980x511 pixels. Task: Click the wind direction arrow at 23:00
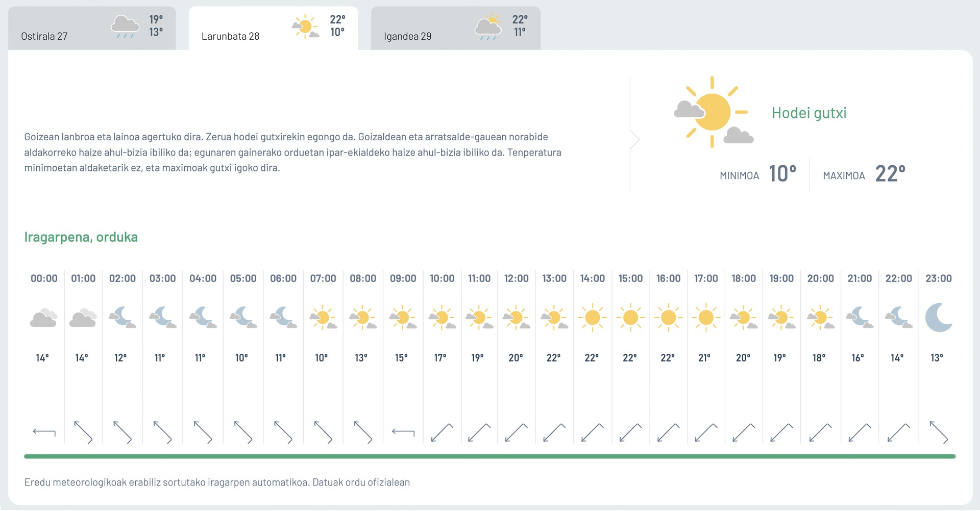coord(939,432)
